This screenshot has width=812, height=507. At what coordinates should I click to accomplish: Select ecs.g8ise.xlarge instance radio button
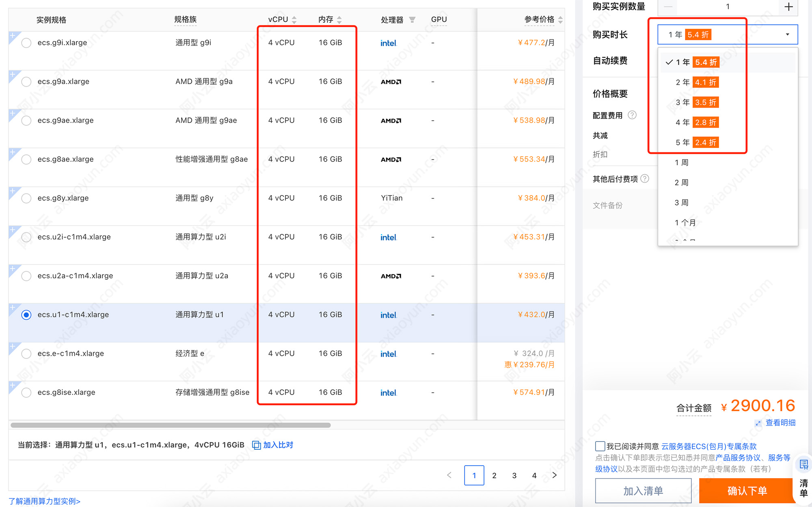tap(26, 392)
